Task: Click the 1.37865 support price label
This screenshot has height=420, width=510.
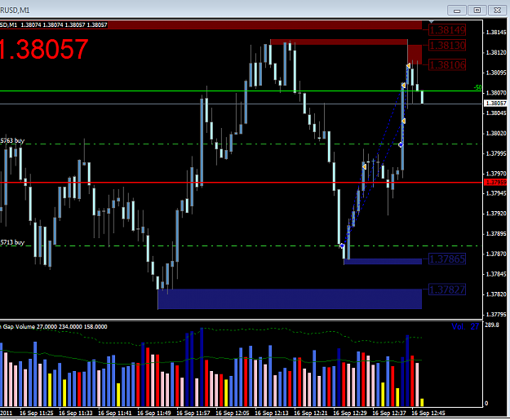Action: click(447, 259)
